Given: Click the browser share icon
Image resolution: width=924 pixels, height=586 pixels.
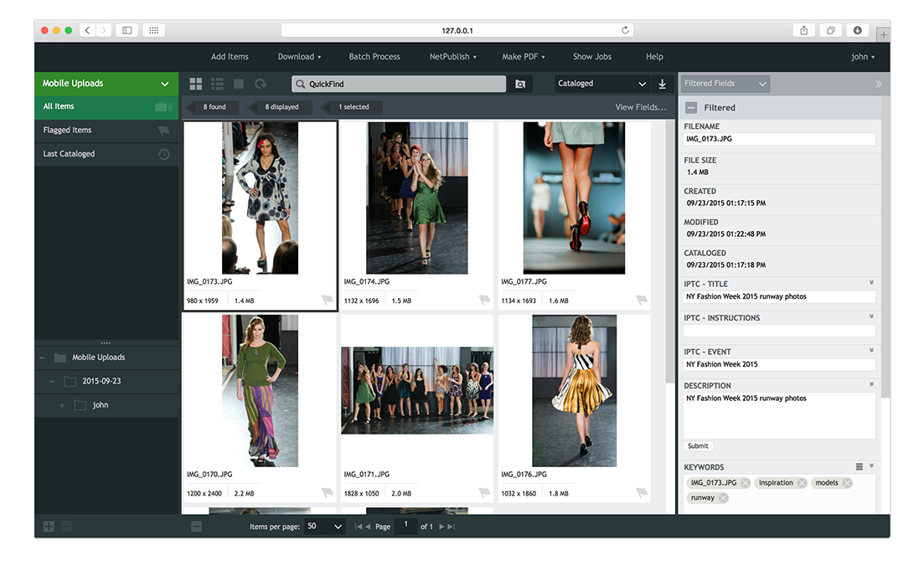Looking at the screenshot, I should pyautogui.click(x=803, y=31).
